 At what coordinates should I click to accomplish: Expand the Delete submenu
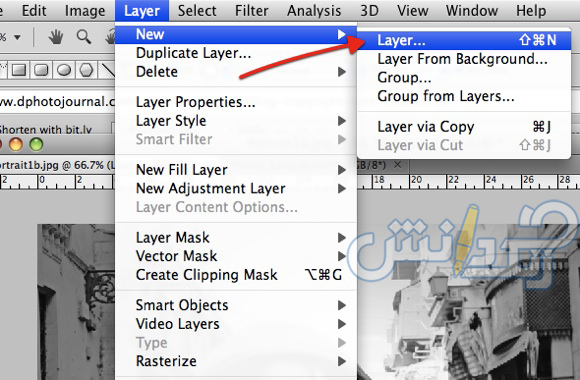pyautogui.click(x=236, y=72)
